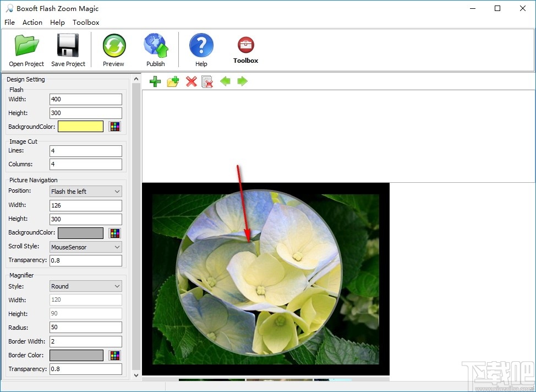Click the yellow Flash BackgroundColor swatch
Screen dimensions: 536x392
(x=80, y=126)
